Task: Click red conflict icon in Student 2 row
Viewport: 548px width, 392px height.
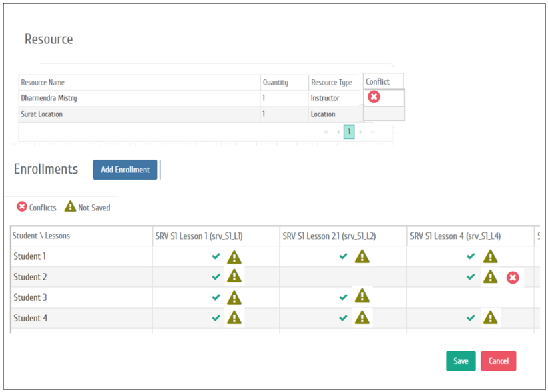Action: tap(512, 277)
